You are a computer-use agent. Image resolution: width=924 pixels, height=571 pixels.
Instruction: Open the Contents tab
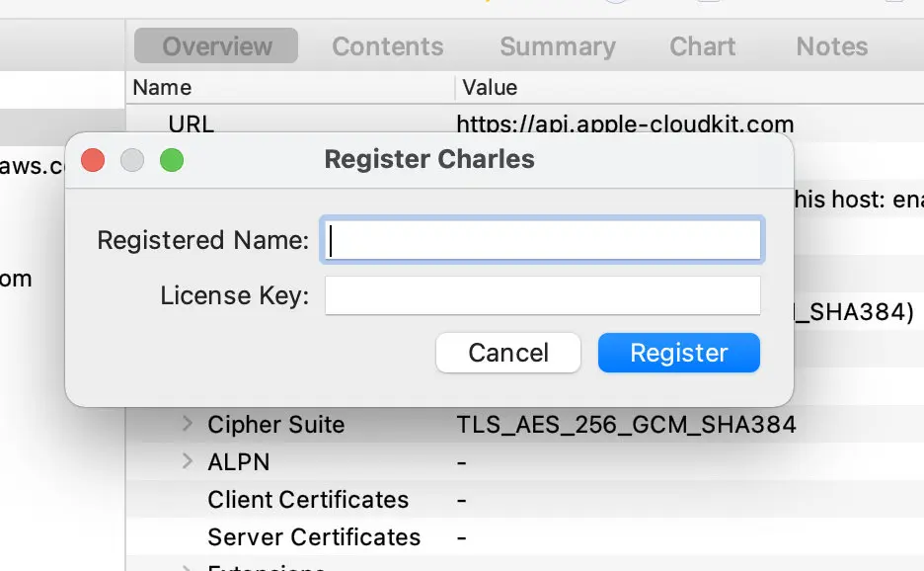pos(387,46)
